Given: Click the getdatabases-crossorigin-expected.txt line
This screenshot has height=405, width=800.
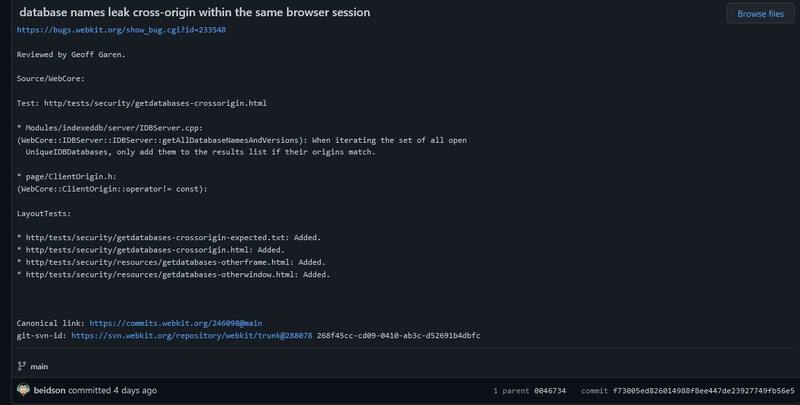Looking at the screenshot, I should [170, 237].
